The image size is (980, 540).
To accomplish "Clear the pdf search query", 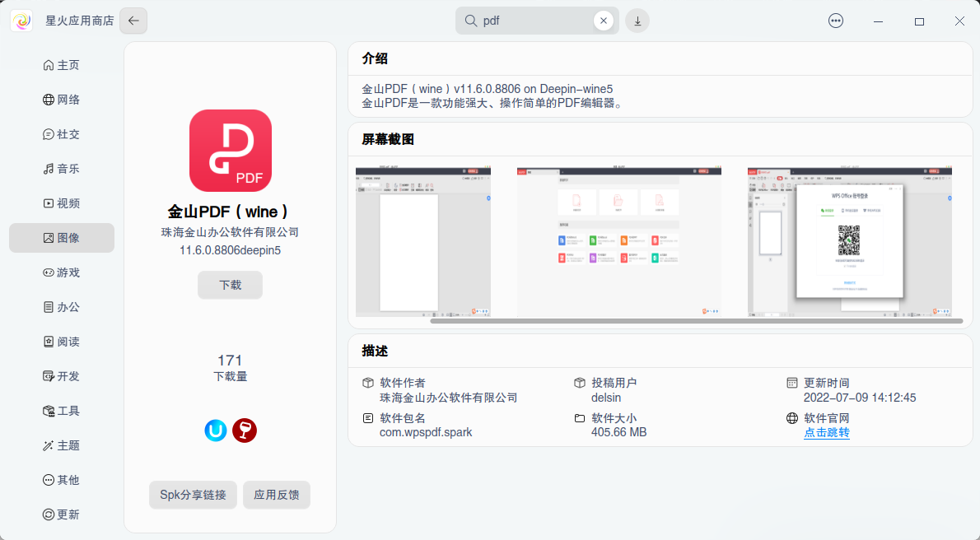I will 604,21.
